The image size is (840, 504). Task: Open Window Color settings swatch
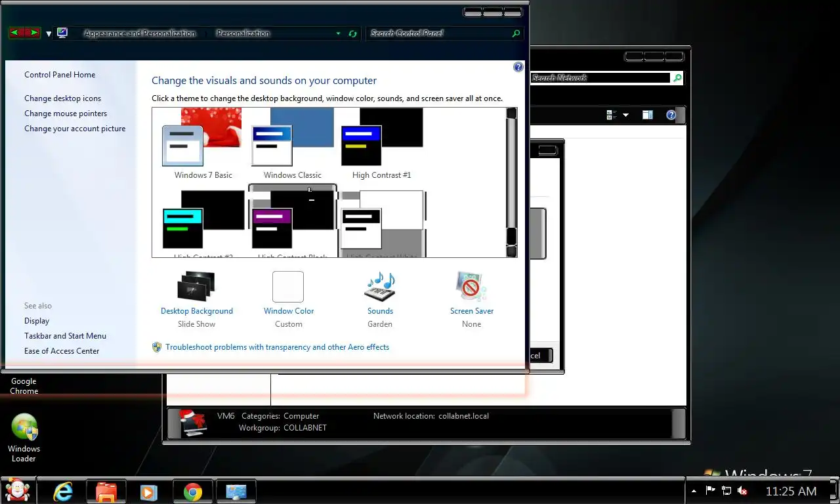[288, 287]
